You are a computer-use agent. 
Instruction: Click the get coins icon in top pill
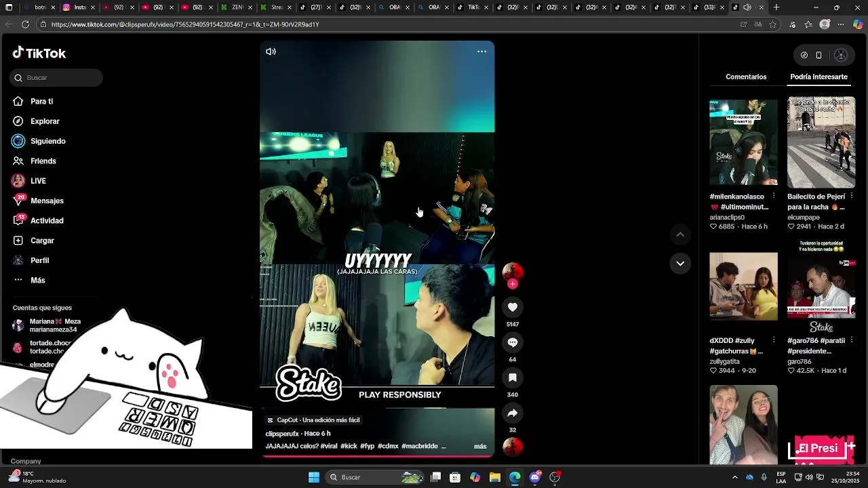pos(804,56)
